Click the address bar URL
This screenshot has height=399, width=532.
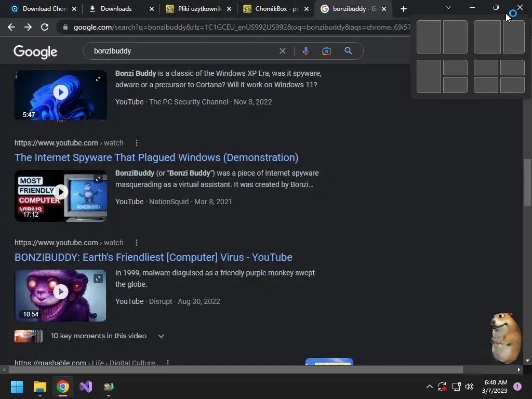click(x=242, y=27)
